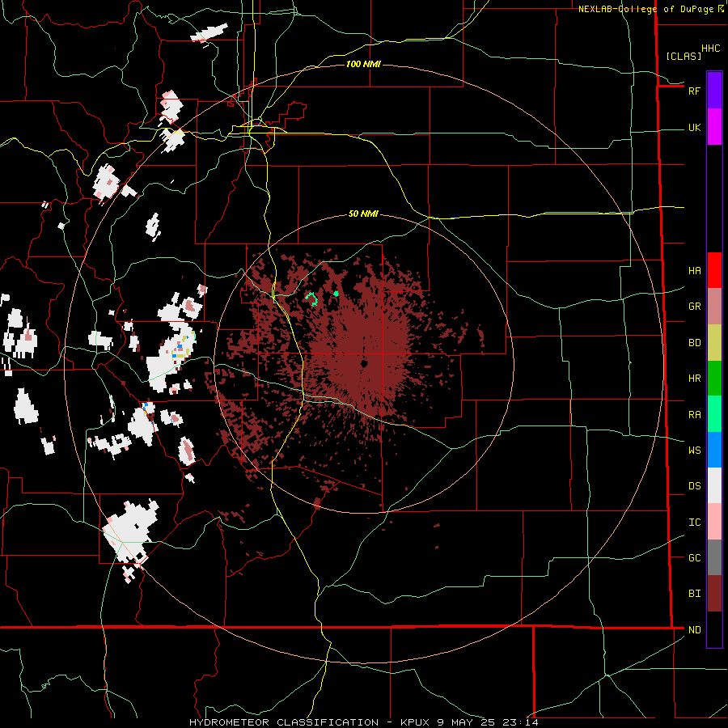Select the GR legend color block

(x=714, y=307)
